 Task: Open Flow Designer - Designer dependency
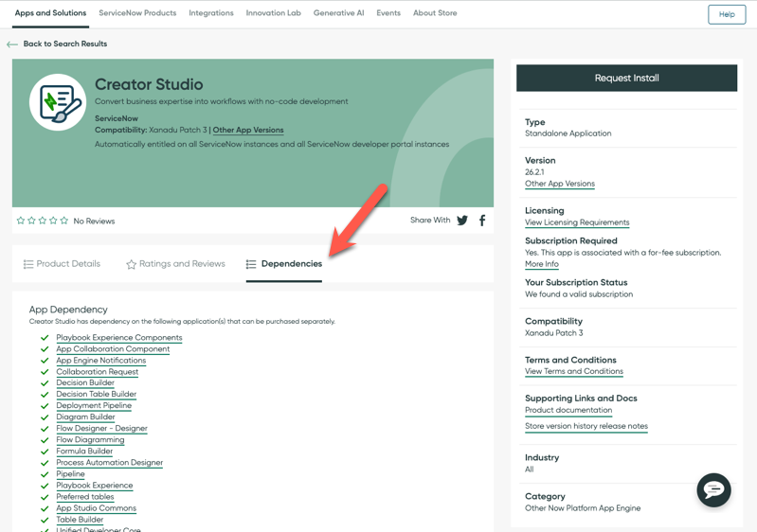pos(102,428)
